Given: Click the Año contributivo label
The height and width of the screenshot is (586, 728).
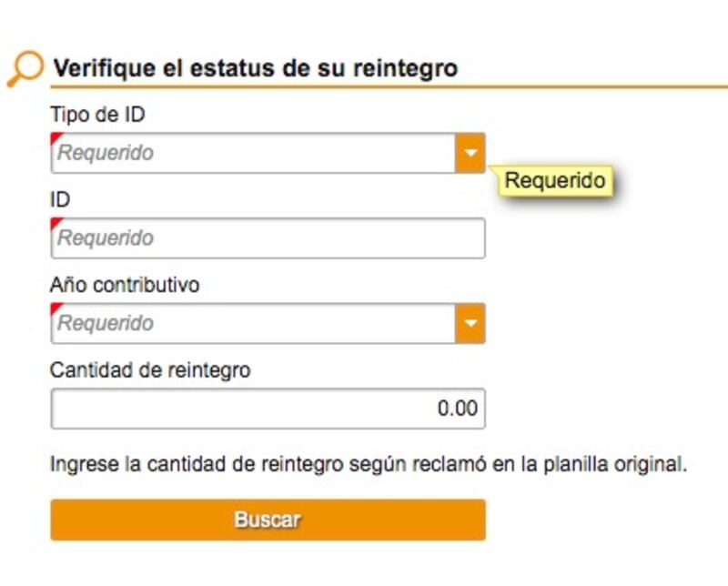Looking at the screenshot, I should [x=125, y=285].
